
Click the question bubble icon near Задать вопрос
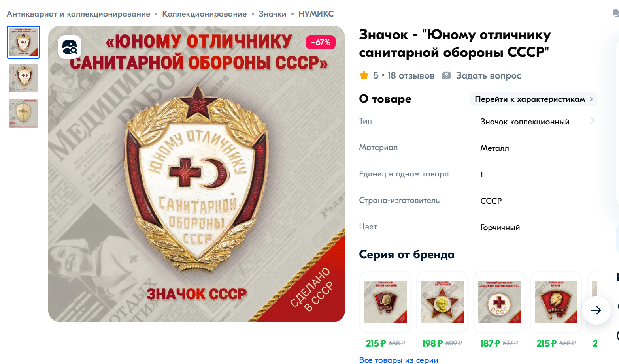(447, 76)
